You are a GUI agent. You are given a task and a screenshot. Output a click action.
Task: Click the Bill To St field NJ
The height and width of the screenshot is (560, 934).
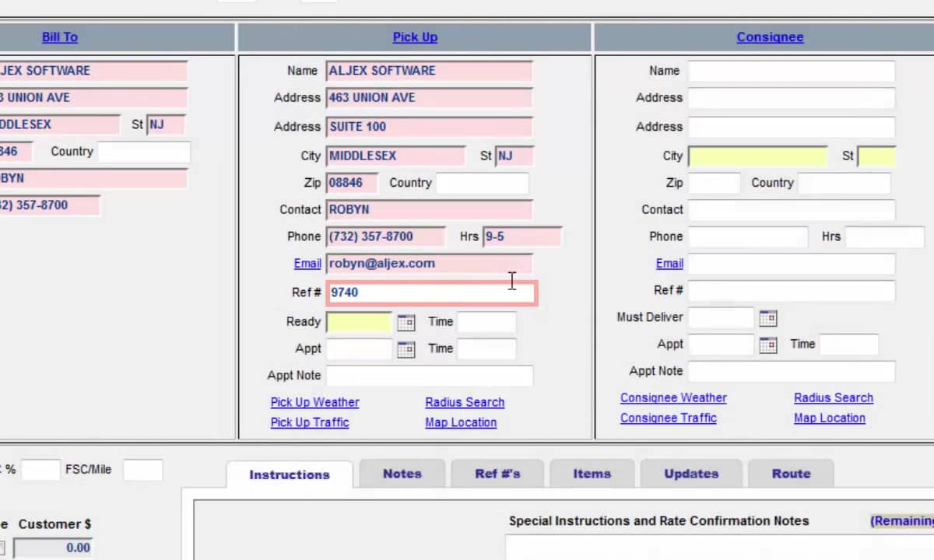tap(166, 124)
